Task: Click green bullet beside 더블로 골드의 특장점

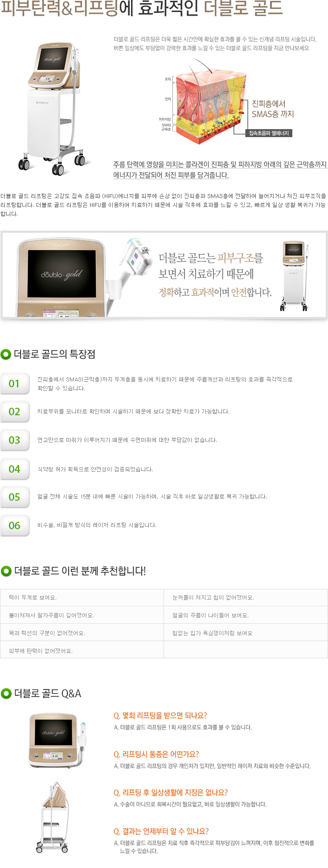Action: tap(6, 354)
